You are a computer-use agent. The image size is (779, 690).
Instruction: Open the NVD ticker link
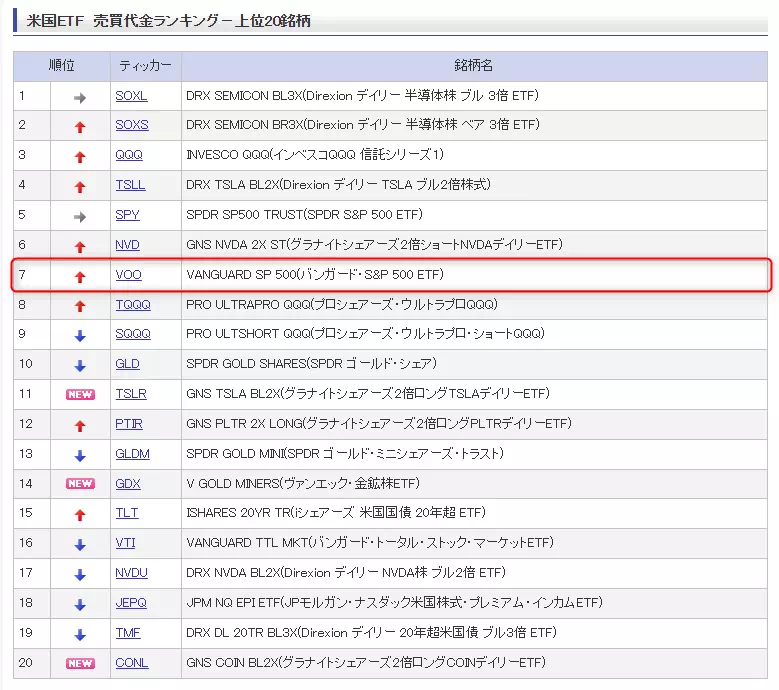coord(128,245)
